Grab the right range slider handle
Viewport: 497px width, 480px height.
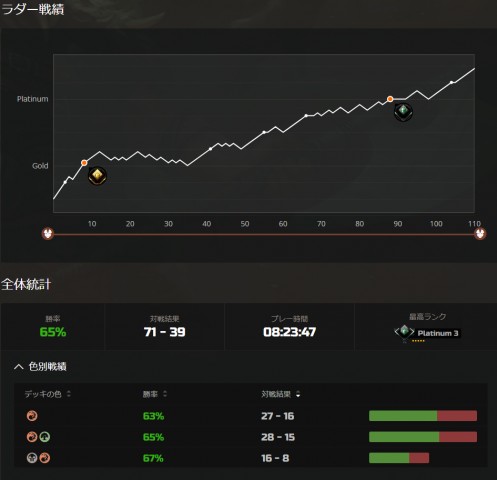pyautogui.click(x=480, y=234)
